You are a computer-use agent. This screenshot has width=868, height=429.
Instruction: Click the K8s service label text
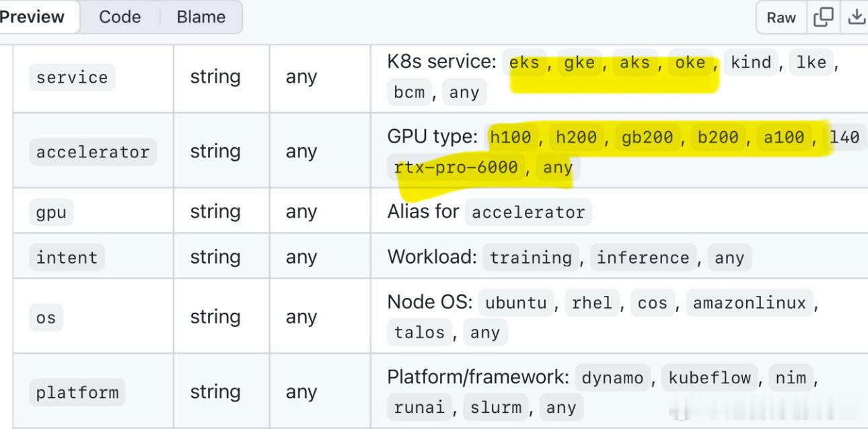441,62
